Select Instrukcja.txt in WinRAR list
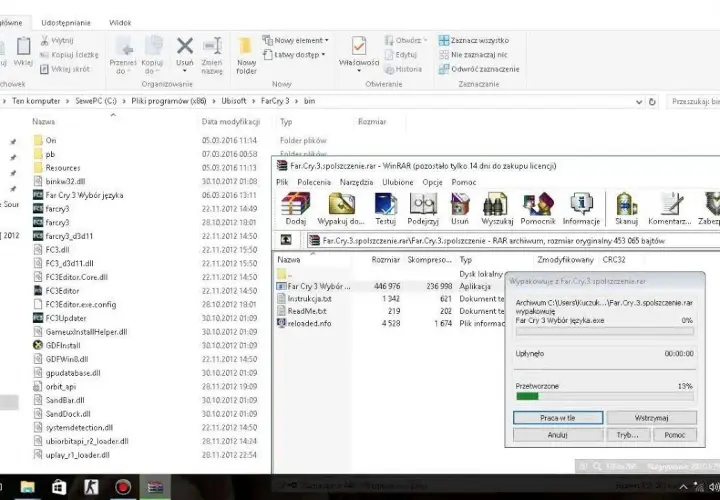Image resolution: width=720 pixels, height=500 pixels. pyautogui.click(x=304, y=298)
